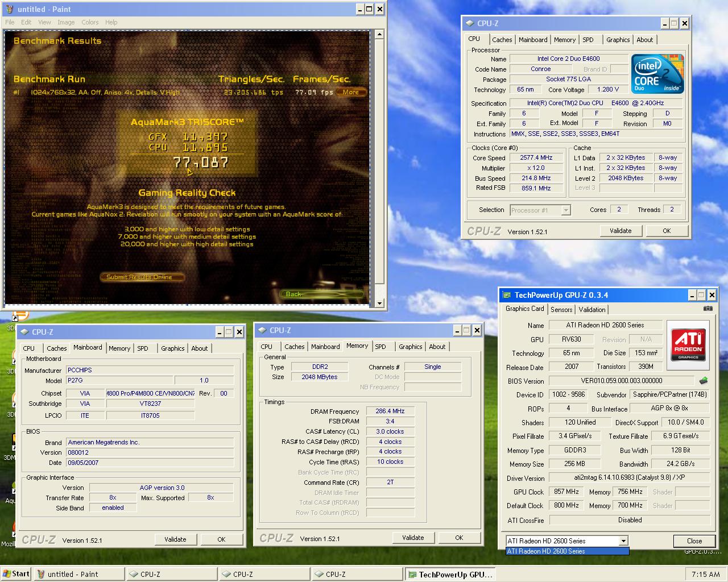728x582 pixels.
Task: Click the Mainboard CPU-Z window title icon
Action: pos(24,332)
